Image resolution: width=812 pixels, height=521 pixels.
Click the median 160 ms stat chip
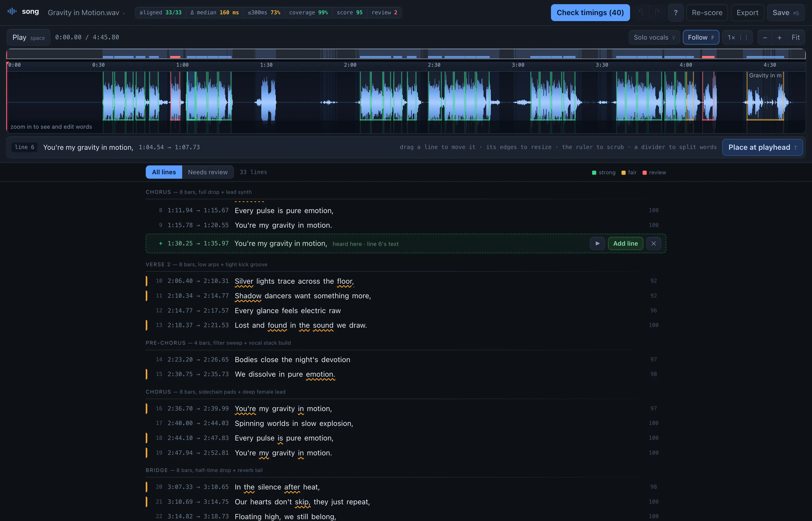pyautogui.click(x=214, y=13)
